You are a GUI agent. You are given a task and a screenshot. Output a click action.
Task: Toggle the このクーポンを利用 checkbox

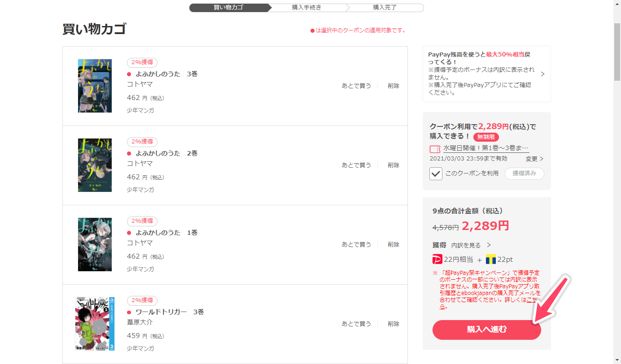point(436,173)
